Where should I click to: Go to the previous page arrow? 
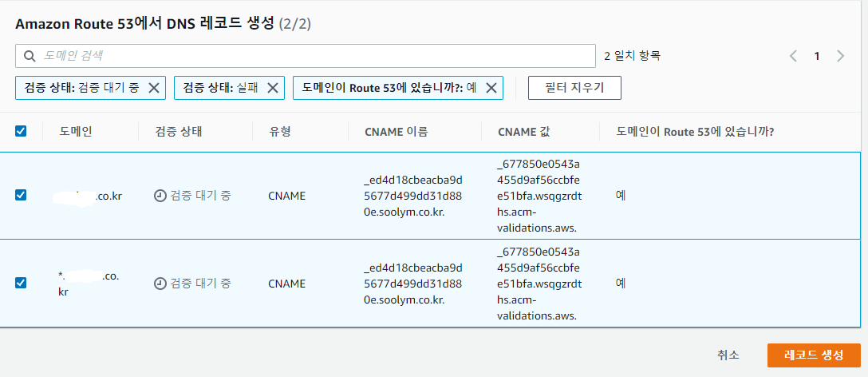pos(793,56)
